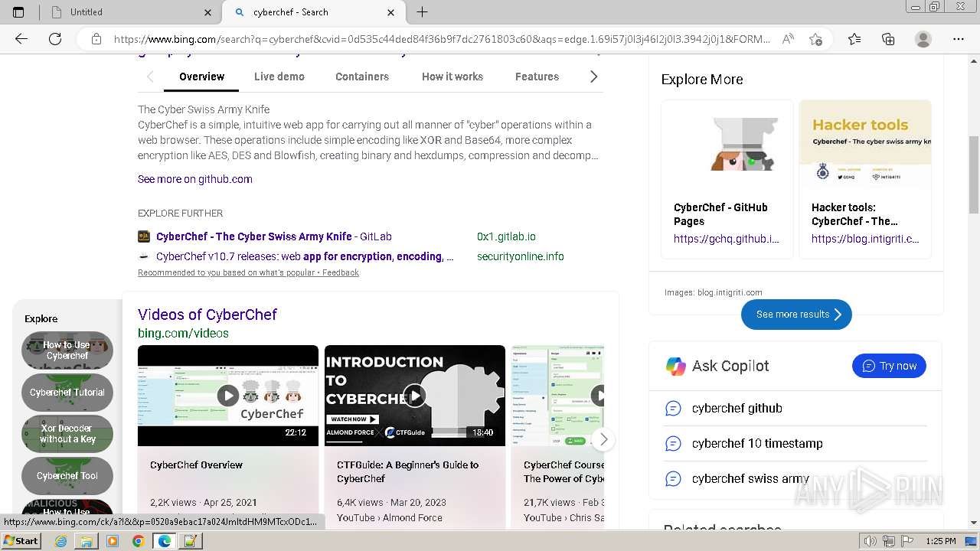
Task: Open Hacker tools card thumbnail
Action: click(865, 144)
